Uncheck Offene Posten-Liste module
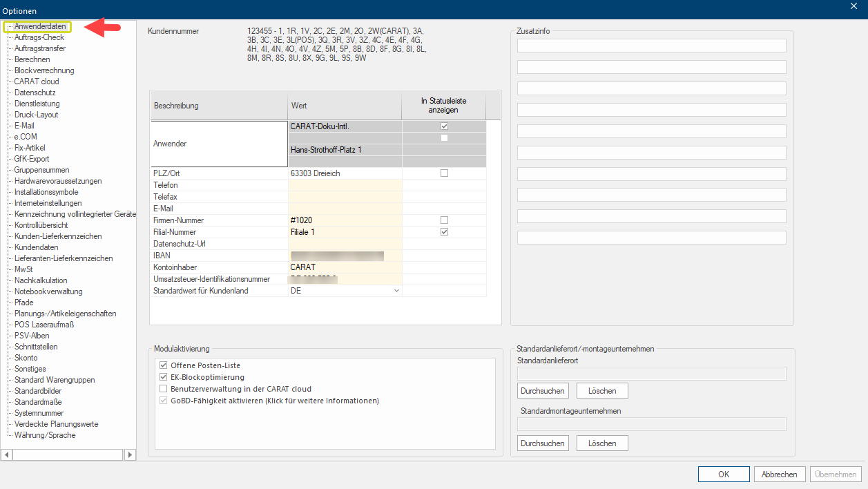The image size is (868, 489). [x=164, y=365]
